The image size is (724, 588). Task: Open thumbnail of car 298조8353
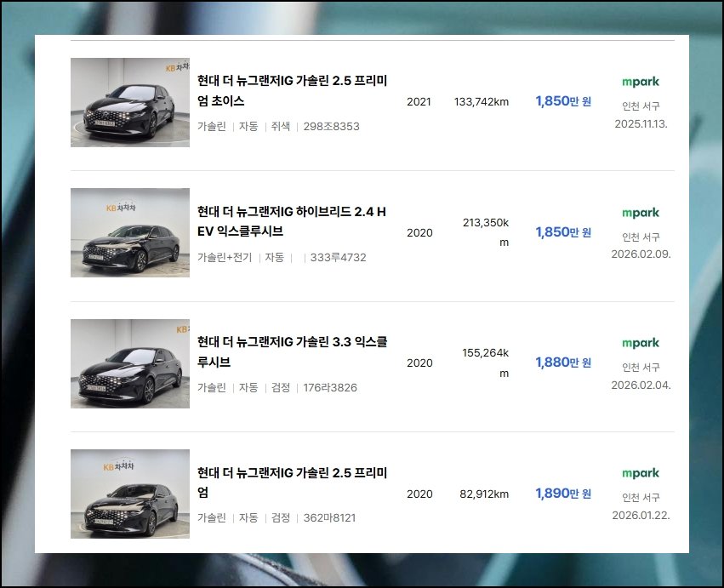tap(130, 103)
